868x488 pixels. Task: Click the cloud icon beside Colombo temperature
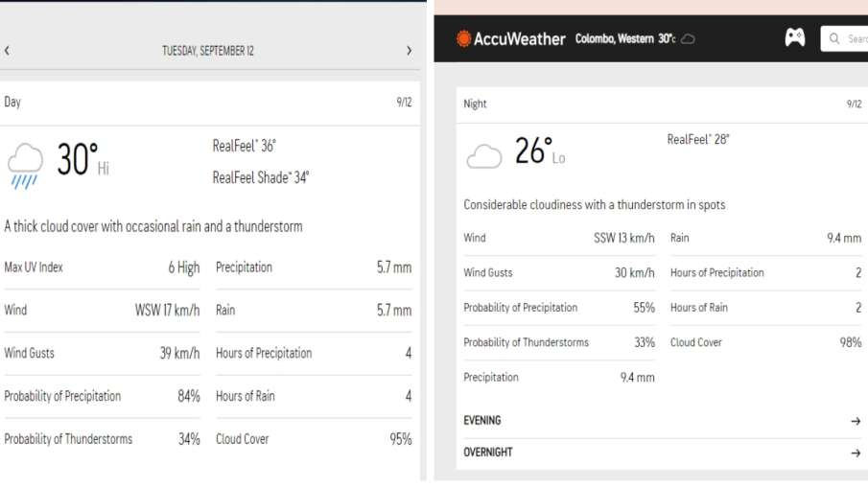[x=688, y=38]
